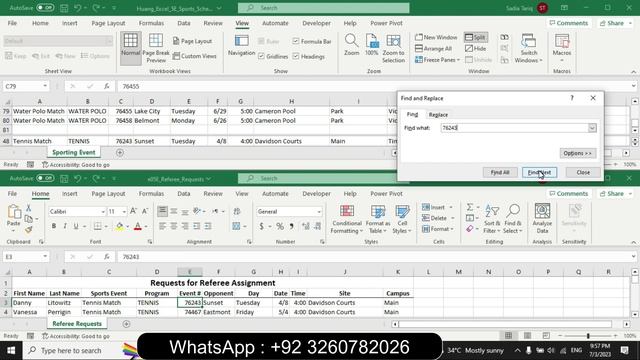This screenshot has height=360, width=640.
Task: Switch to the Replace tab
Action: tap(438, 115)
